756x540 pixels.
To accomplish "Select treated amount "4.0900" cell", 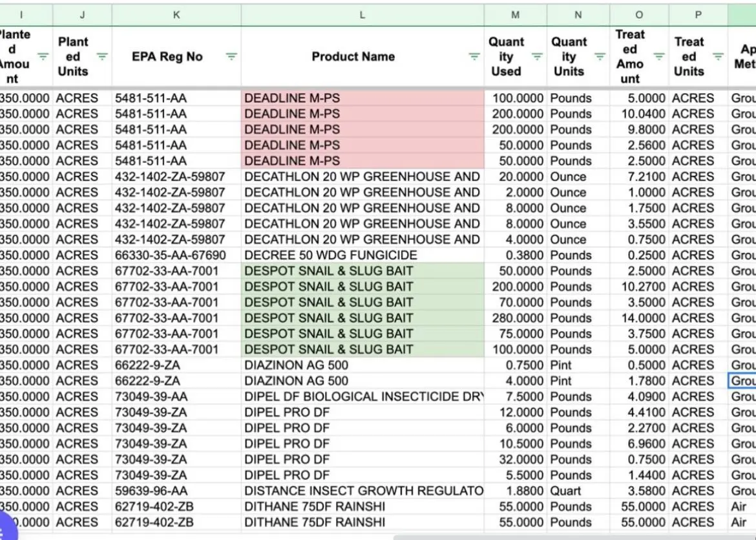I will point(639,396).
